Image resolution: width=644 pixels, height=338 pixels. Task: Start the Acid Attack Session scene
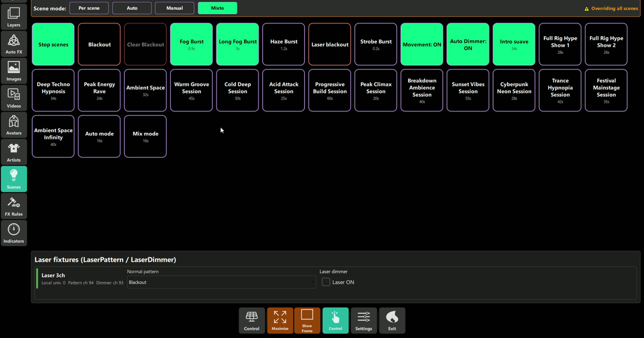coord(284,91)
